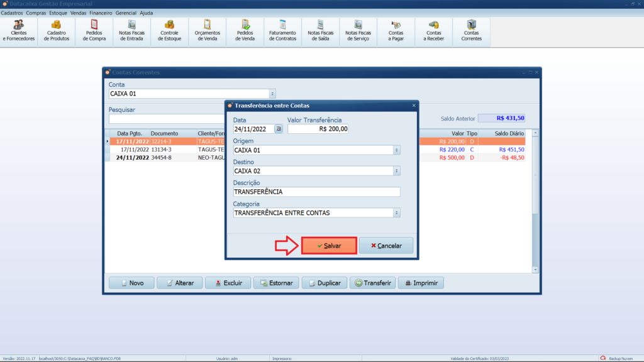Click the Salvar button

pos(329,246)
